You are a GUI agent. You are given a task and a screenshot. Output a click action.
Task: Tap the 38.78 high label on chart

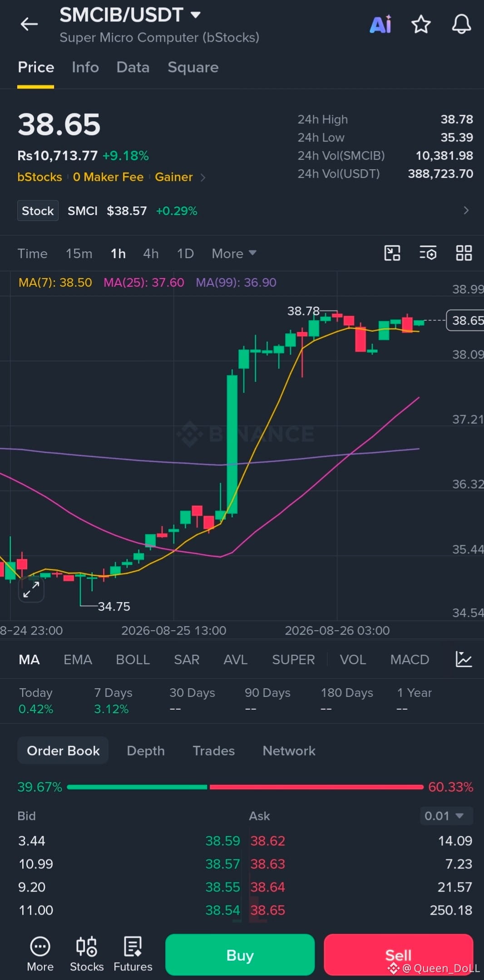303,311
